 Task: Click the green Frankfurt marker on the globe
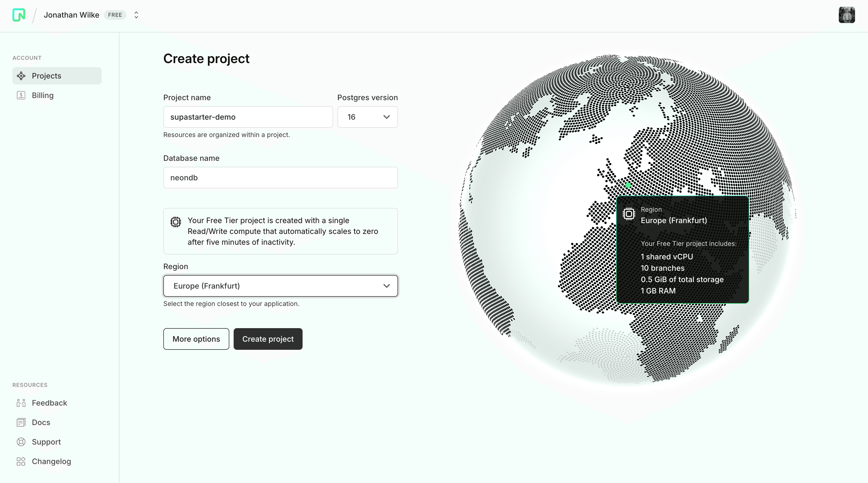click(628, 185)
